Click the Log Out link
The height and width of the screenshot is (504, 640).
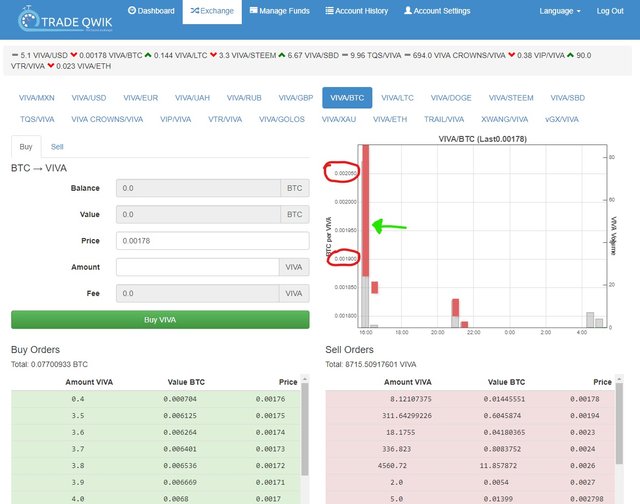coord(610,11)
